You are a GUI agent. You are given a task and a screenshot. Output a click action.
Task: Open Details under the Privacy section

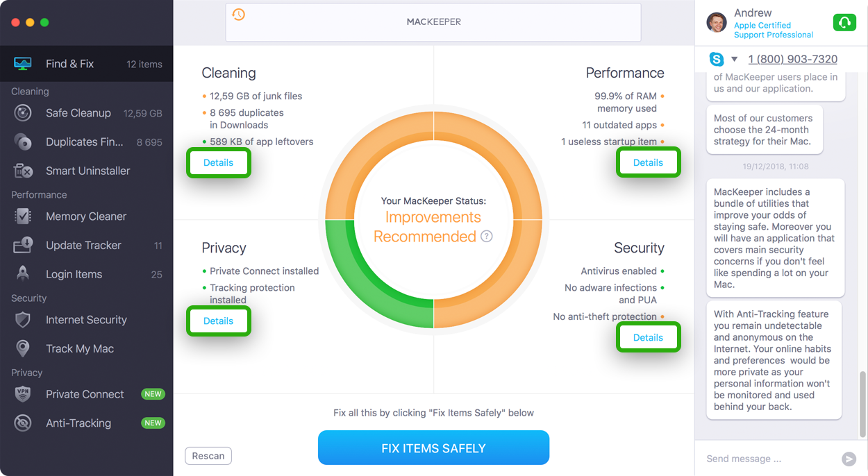click(218, 321)
